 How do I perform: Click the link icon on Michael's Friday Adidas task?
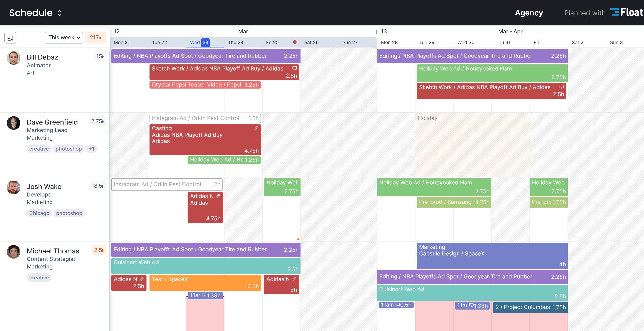[x=294, y=279]
